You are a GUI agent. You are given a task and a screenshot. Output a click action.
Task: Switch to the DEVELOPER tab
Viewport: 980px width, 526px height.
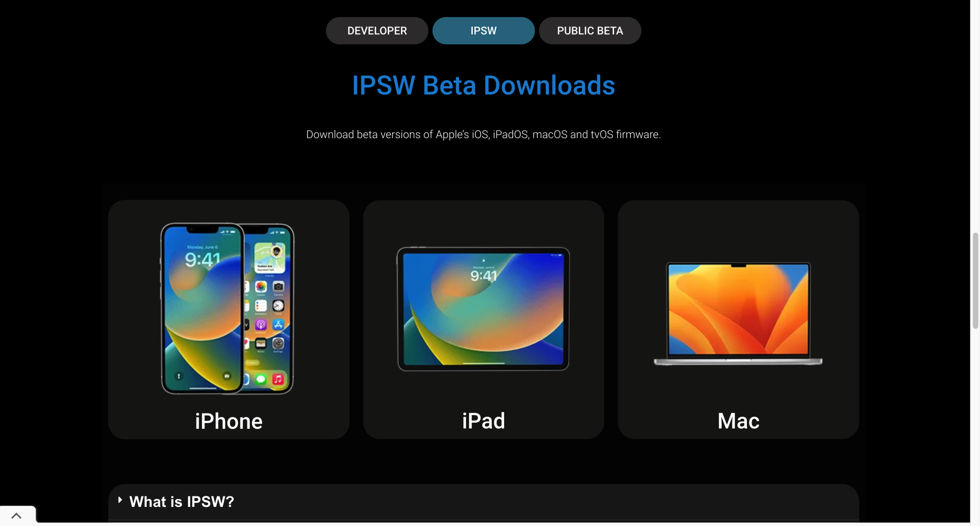pos(377,31)
